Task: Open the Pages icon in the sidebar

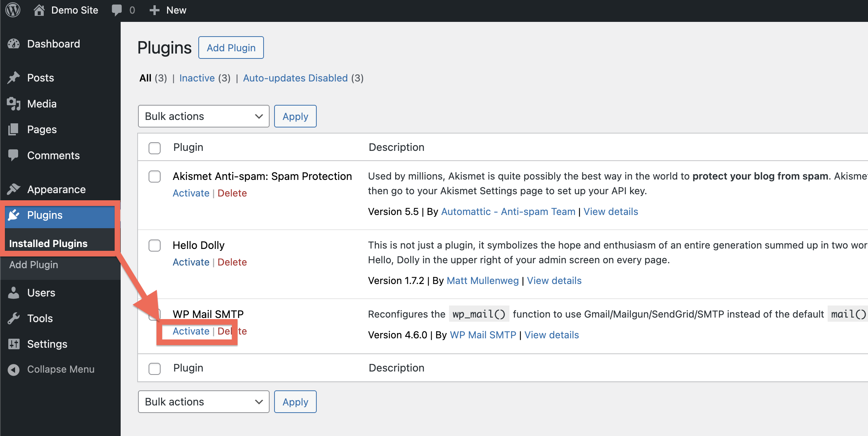Action: [14, 129]
